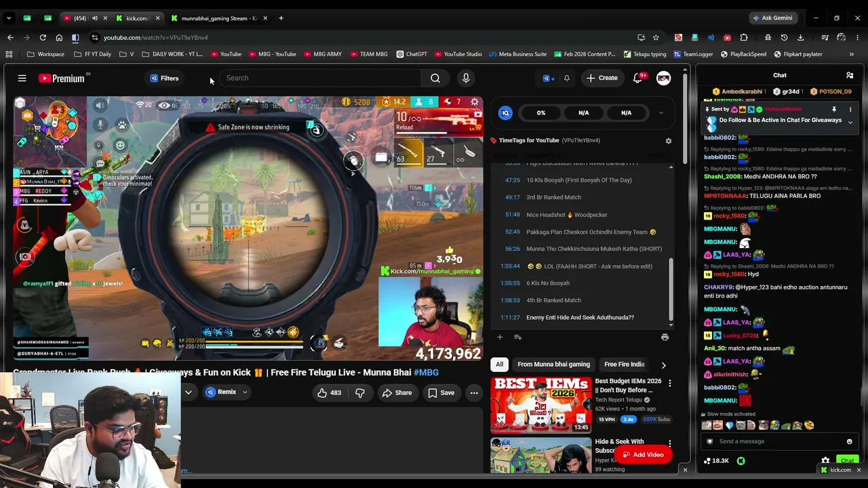868x488 pixels.
Task: Select the All filter chip
Action: [499, 365]
